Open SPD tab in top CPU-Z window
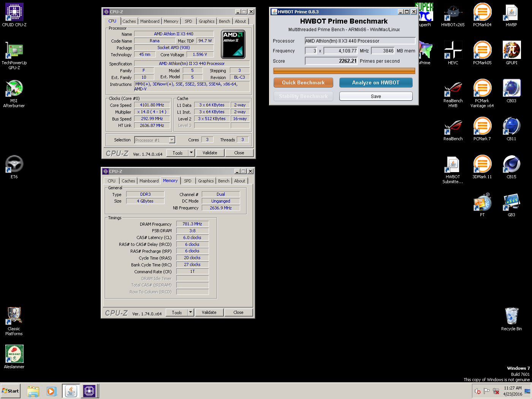 tap(188, 21)
